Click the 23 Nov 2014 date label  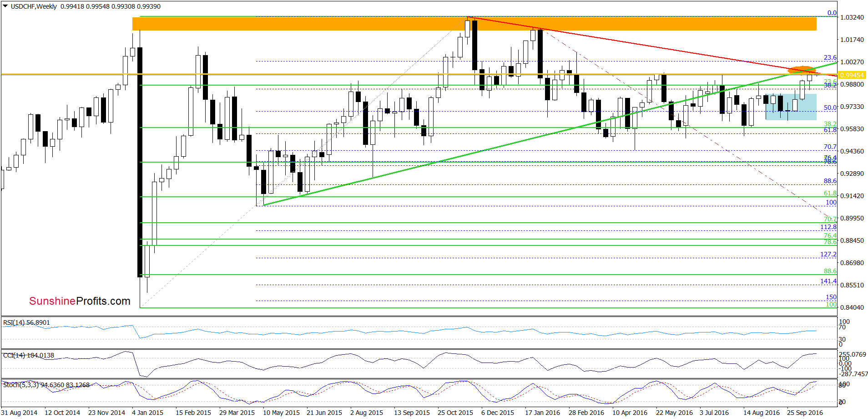(x=106, y=413)
